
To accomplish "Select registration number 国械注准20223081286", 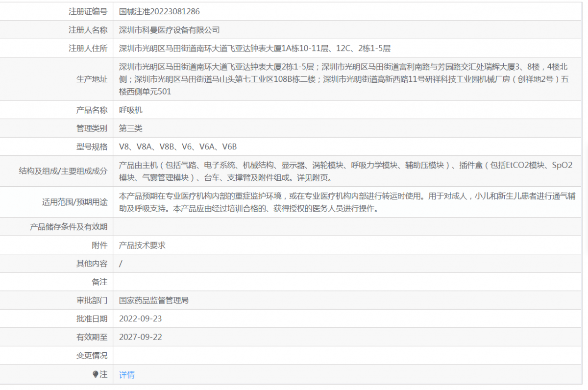I will (159, 11).
